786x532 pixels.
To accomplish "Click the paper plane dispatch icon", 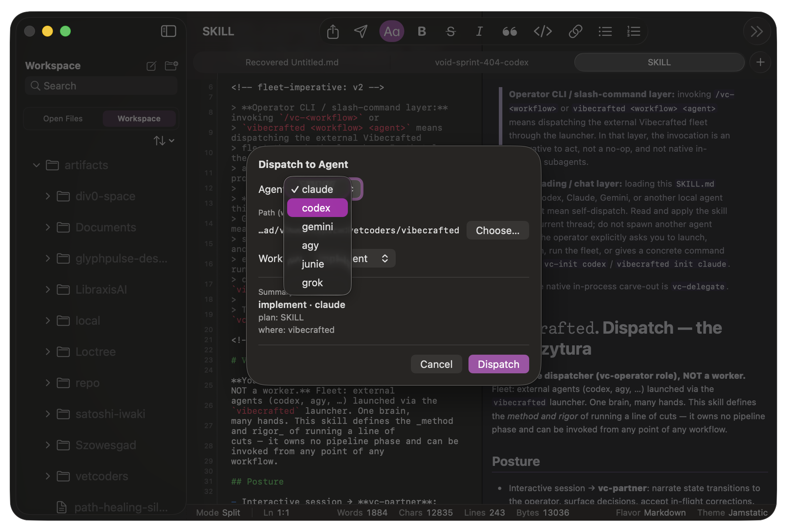I will pyautogui.click(x=361, y=31).
